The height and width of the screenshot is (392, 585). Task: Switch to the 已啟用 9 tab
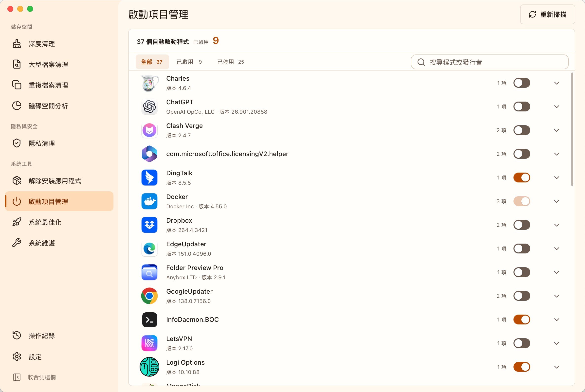click(189, 62)
